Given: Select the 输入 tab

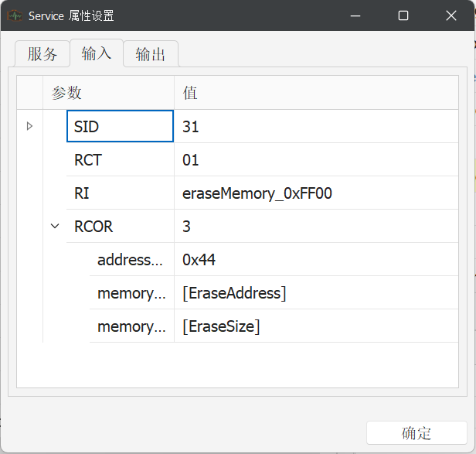Looking at the screenshot, I should click(x=97, y=53).
